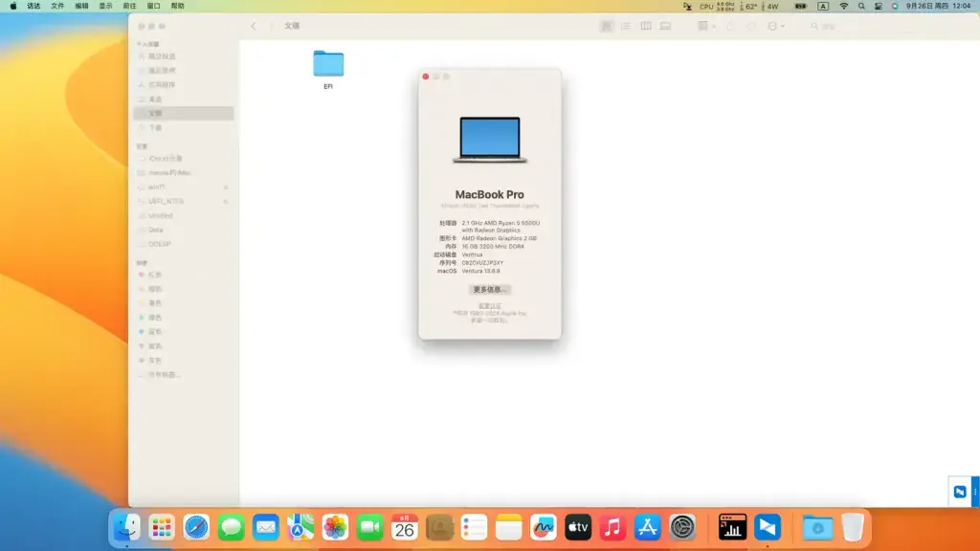Switch Finder to list view
Image resolution: width=980 pixels, height=551 pixels.
point(626,26)
